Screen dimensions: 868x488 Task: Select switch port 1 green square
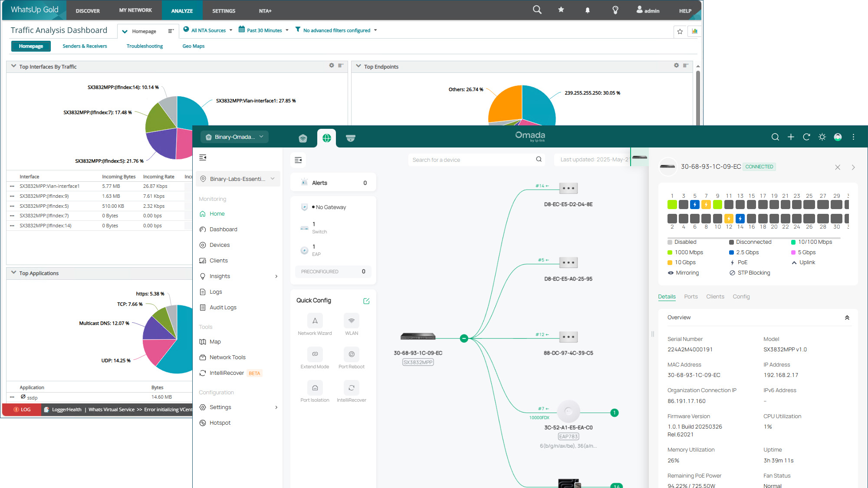[x=672, y=204]
